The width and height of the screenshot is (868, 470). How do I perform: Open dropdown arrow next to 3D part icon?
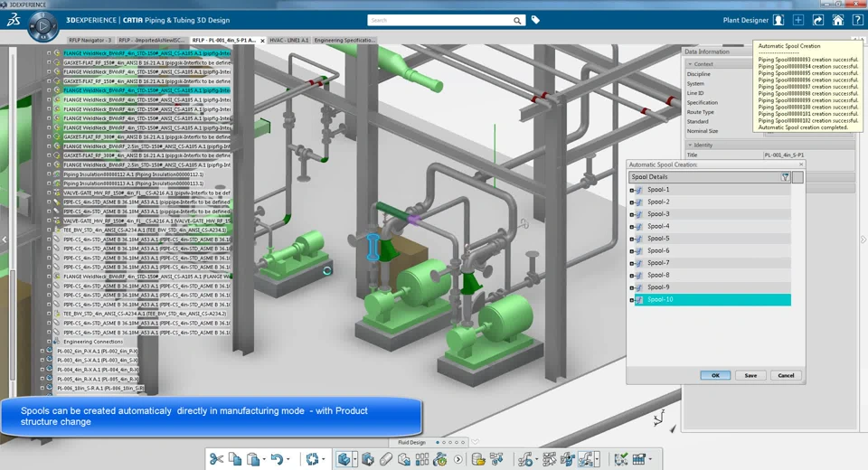354,459
